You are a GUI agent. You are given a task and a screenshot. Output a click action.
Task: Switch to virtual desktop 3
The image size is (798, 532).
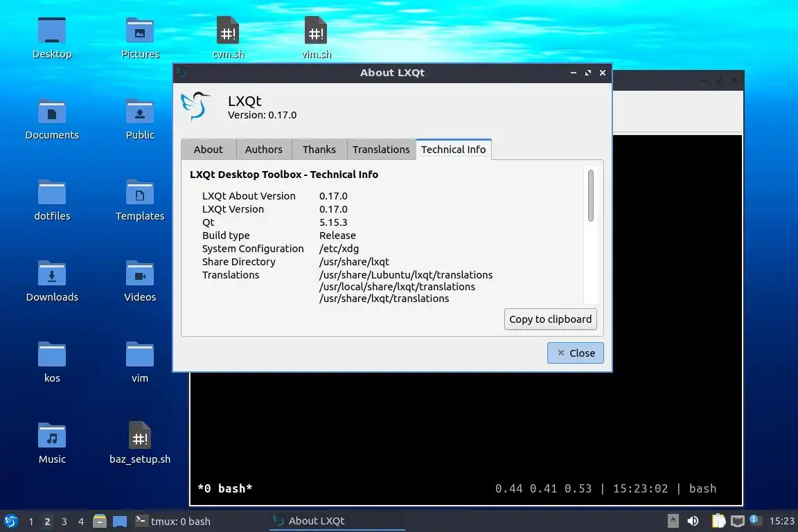64,522
